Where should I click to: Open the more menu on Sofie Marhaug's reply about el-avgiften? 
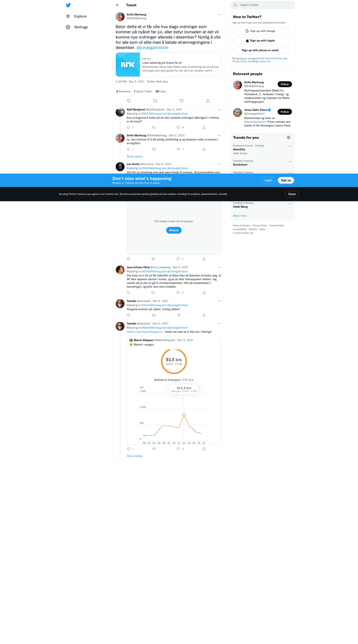pyautogui.click(x=219, y=135)
